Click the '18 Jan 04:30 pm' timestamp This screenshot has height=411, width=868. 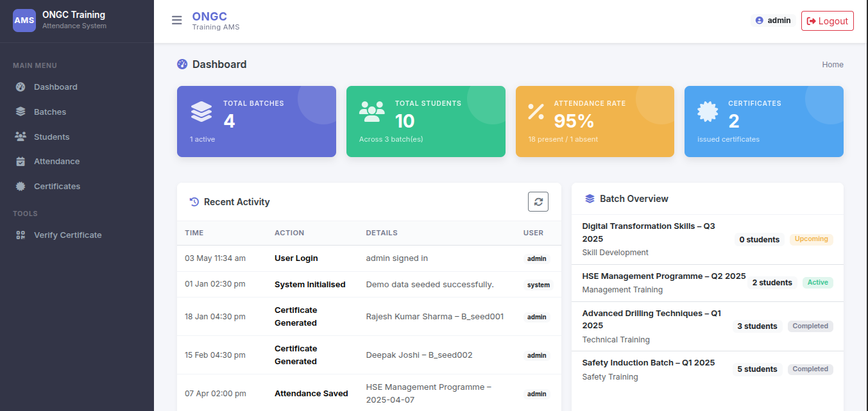(215, 317)
